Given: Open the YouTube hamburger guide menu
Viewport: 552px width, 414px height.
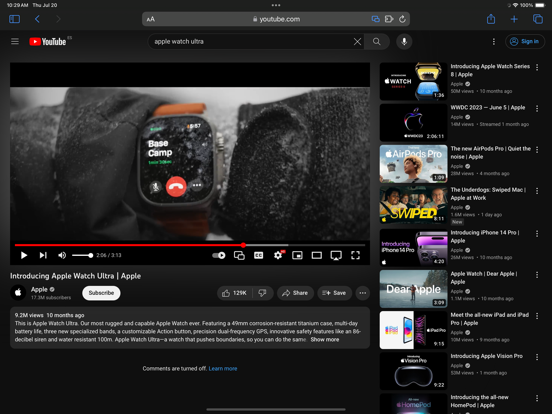Looking at the screenshot, I should pos(15,42).
